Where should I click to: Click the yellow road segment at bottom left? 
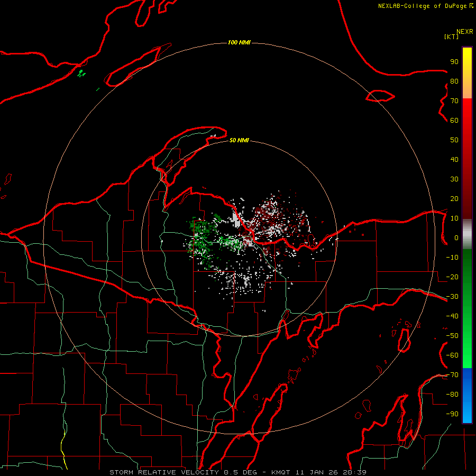tap(64, 449)
